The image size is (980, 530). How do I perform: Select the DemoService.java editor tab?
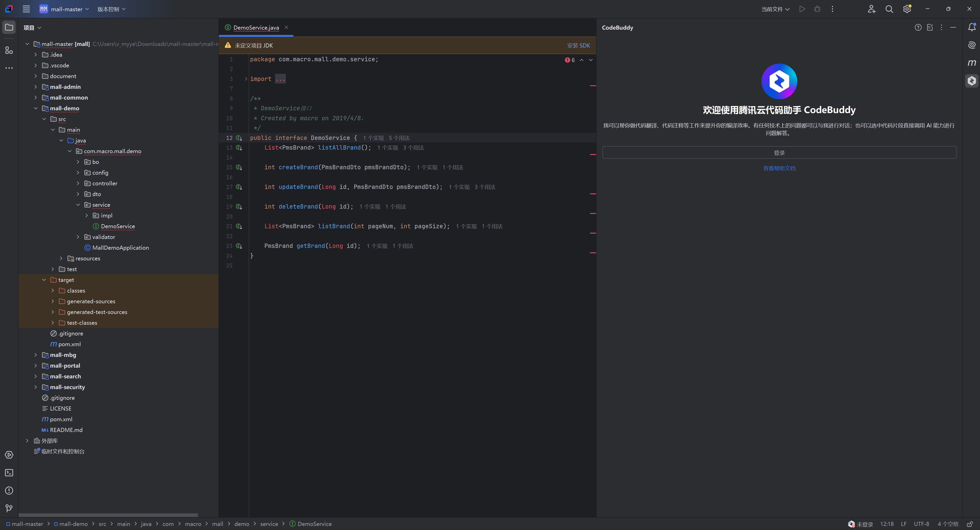point(256,27)
